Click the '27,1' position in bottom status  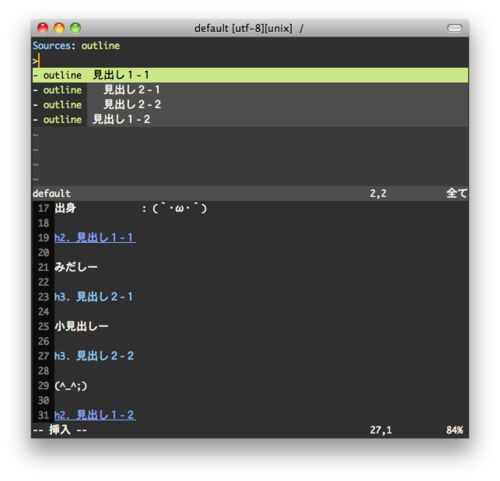pos(381,430)
